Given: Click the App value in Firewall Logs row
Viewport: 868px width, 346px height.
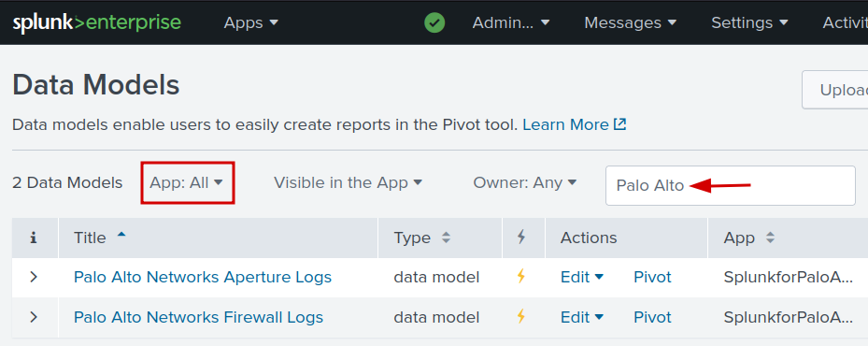Looking at the screenshot, I should tap(789, 317).
